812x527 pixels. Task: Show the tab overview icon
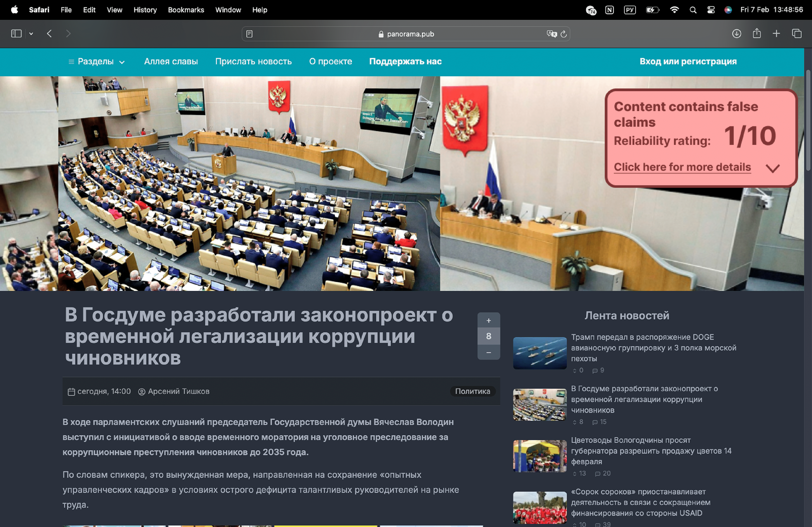pos(797,33)
